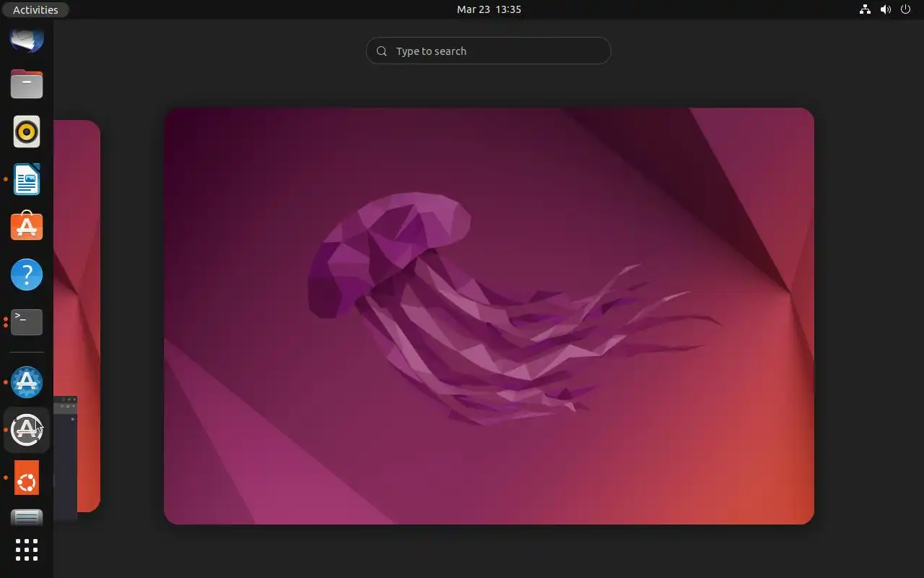Open the orange Ubuntu logo app

point(27,478)
